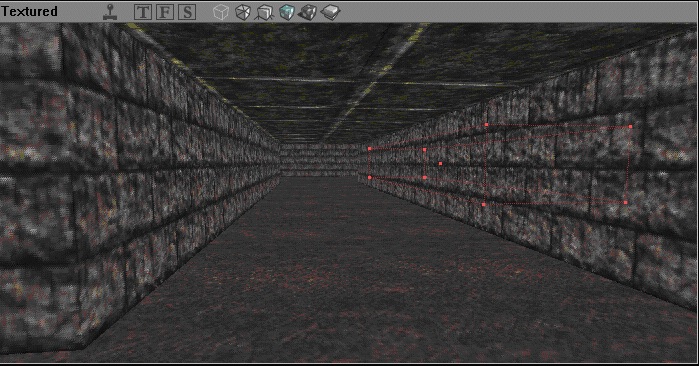Switch viewport to Side view (S)
The height and width of the screenshot is (366, 699).
point(187,12)
